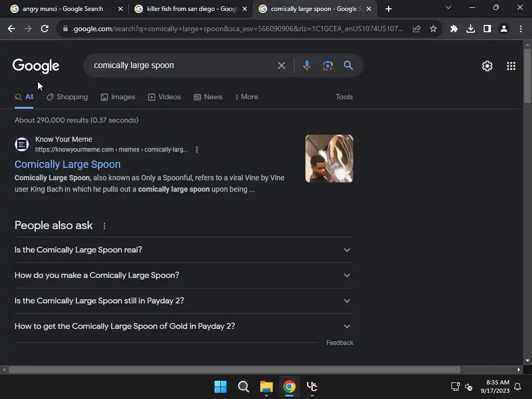Open the More filters dropdown

pos(247,97)
